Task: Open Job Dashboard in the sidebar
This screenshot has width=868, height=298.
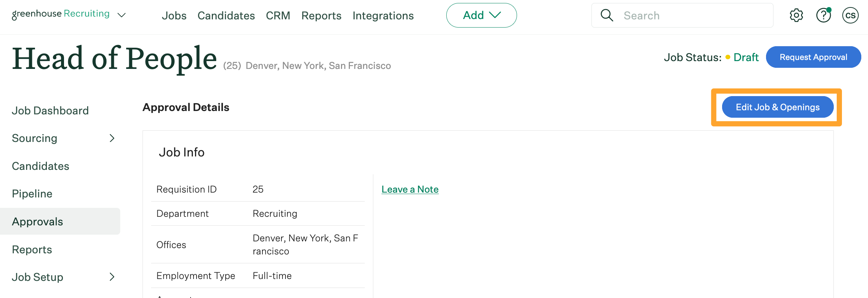Action: [x=50, y=111]
